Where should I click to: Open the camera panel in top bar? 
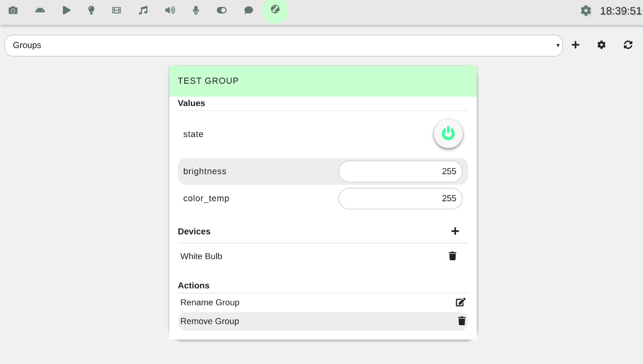tap(13, 10)
